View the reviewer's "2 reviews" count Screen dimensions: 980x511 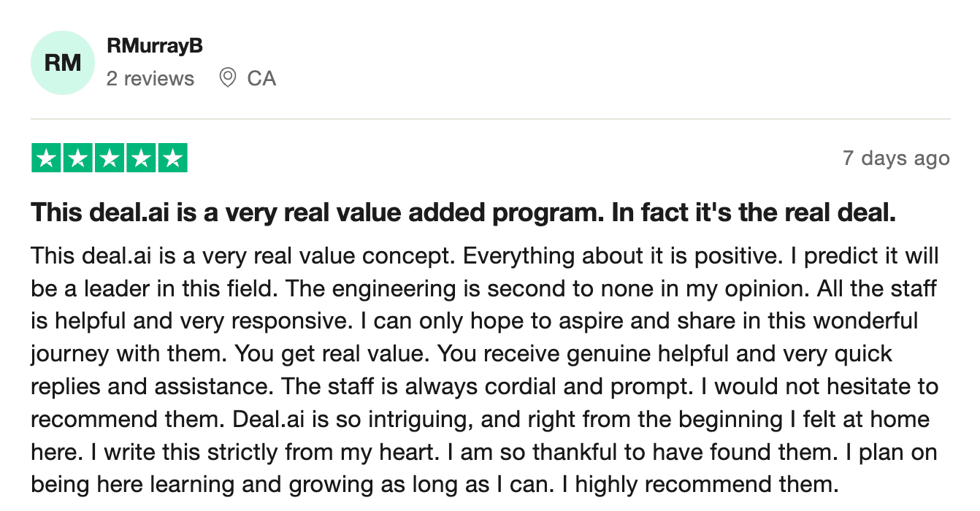point(150,79)
